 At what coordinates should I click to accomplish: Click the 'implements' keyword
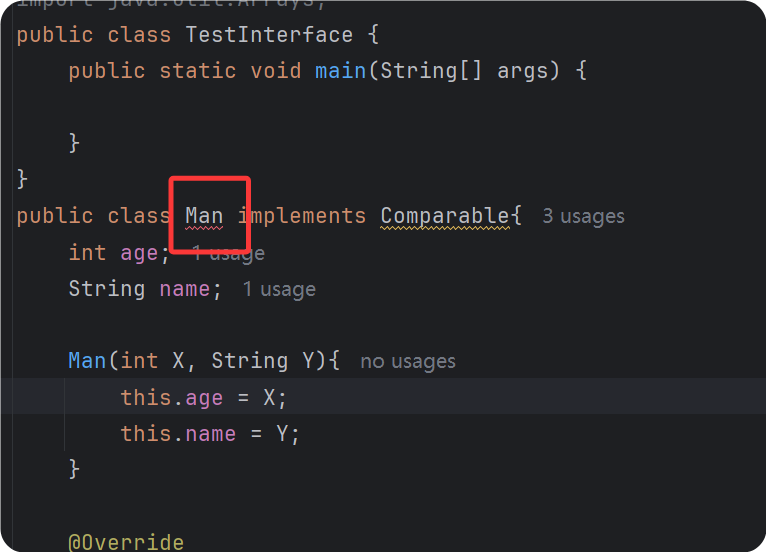tap(302, 216)
